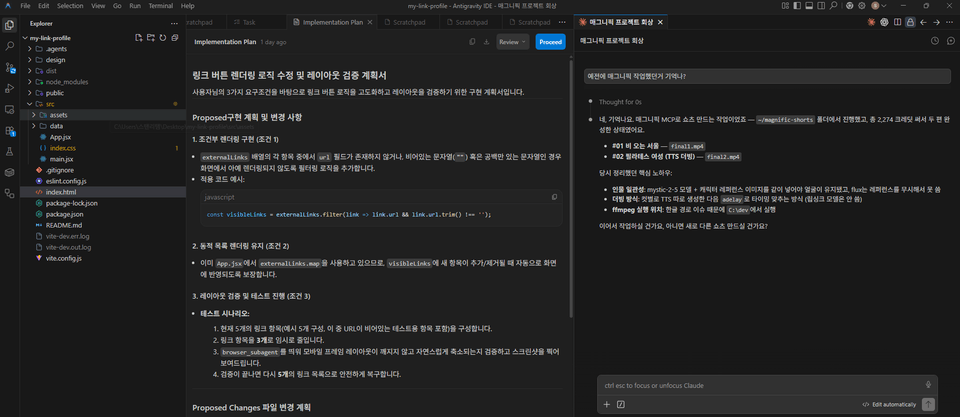Image resolution: width=960 pixels, height=417 pixels.
Task: Split the editor in the right panel toolbar
Action: click(x=898, y=22)
